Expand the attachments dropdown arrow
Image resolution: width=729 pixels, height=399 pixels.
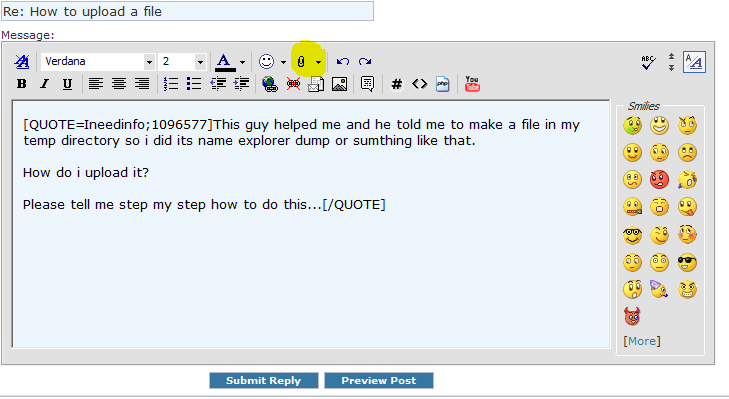(x=318, y=62)
